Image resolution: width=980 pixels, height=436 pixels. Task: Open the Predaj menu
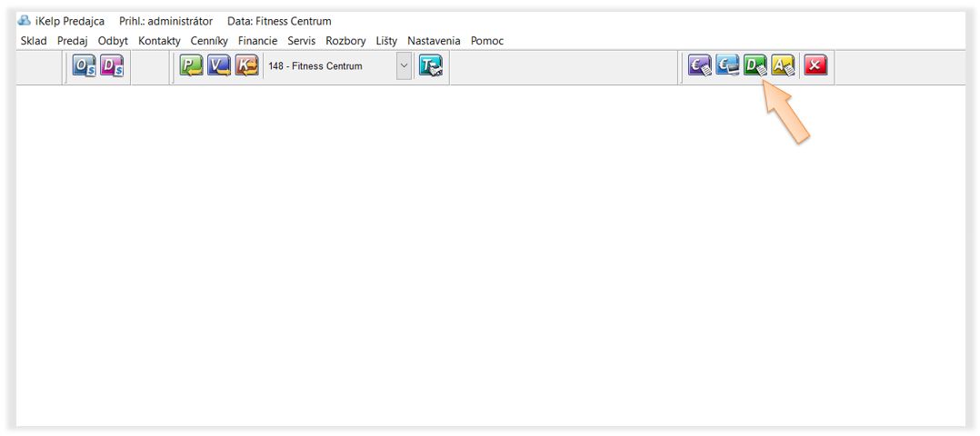click(x=73, y=41)
